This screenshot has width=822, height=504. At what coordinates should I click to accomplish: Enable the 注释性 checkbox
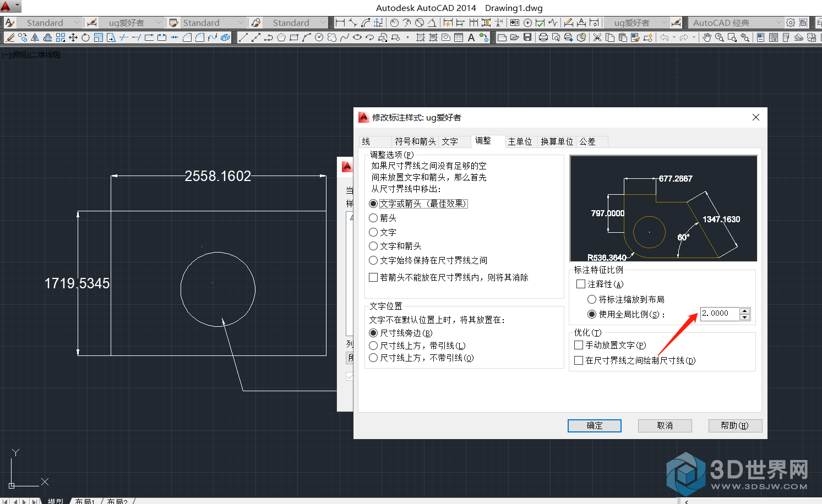[x=600, y=284]
